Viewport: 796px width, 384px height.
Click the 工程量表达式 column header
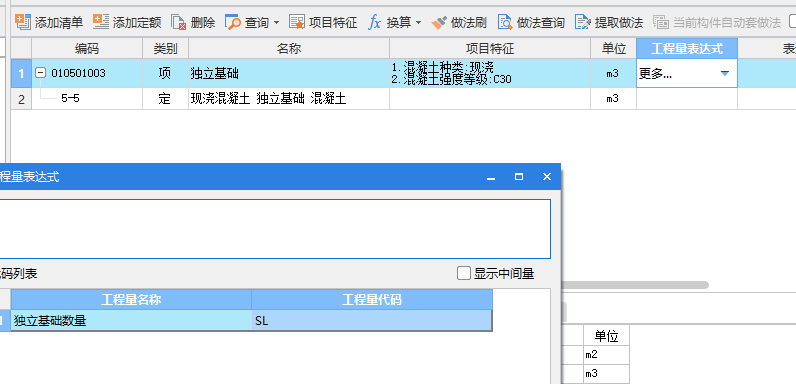pos(687,49)
